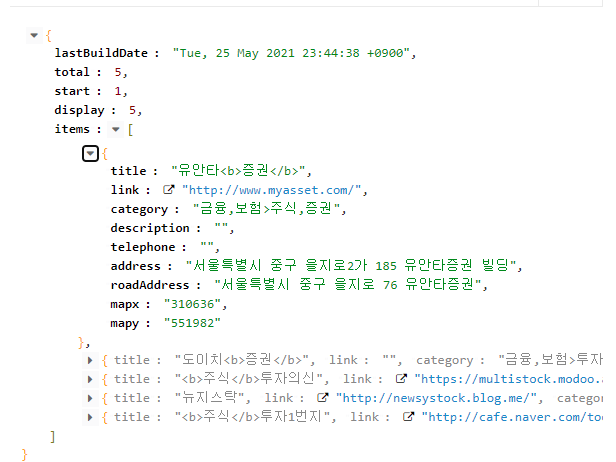Follow the http://cafe.naver.com link

[512, 417]
